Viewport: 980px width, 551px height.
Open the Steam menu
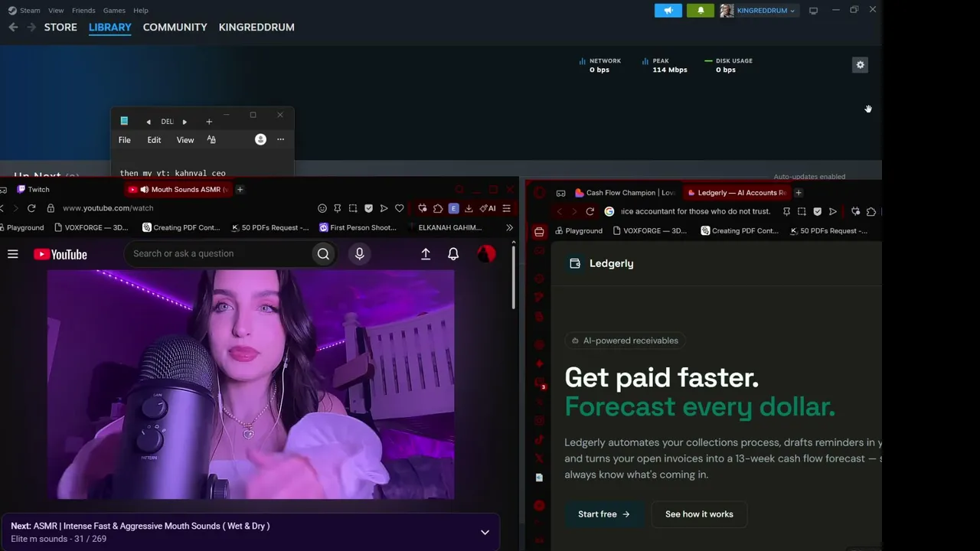click(x=24, y=11)
